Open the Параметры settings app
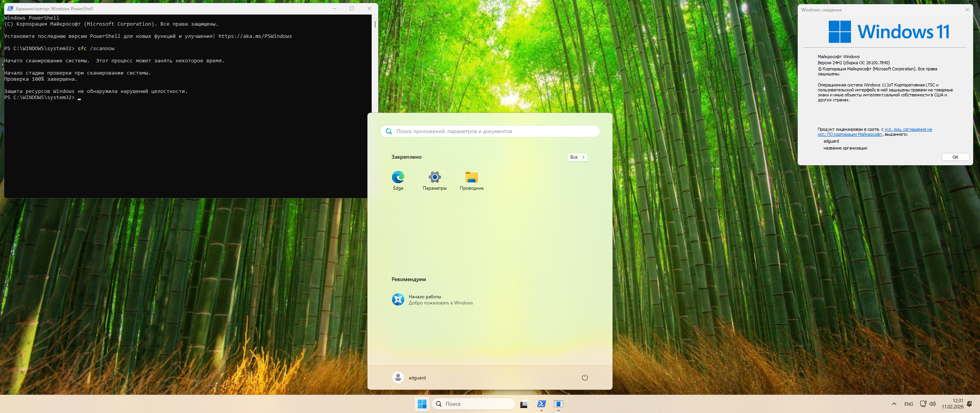 (434, 180)
